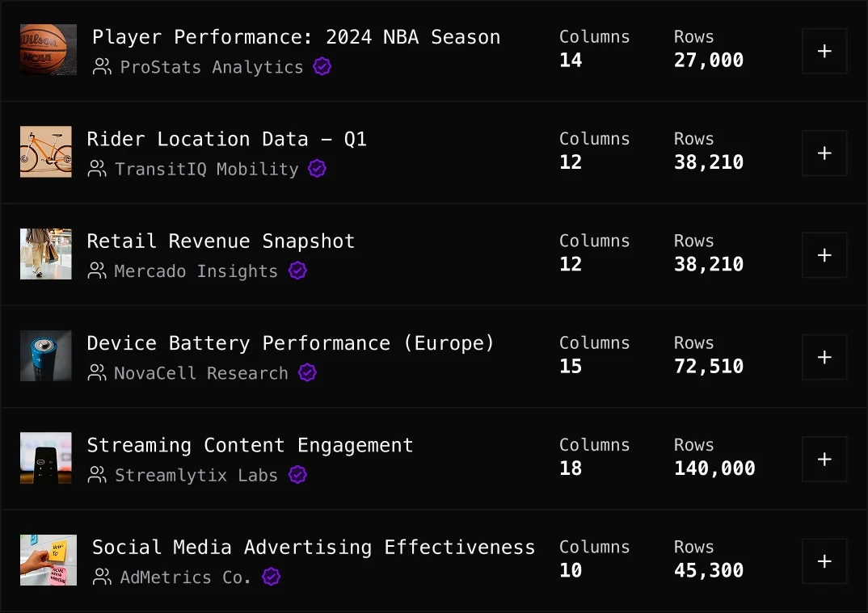
Task: Open the Streaming Content Engagement dataset
Action: point(251,445)
